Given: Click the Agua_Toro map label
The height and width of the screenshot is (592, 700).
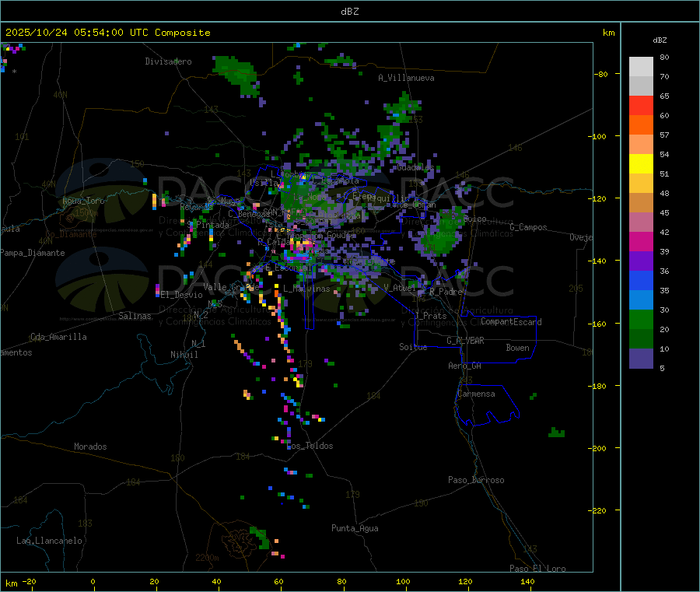Looking at the screenshot, I should tap(83, 201).
